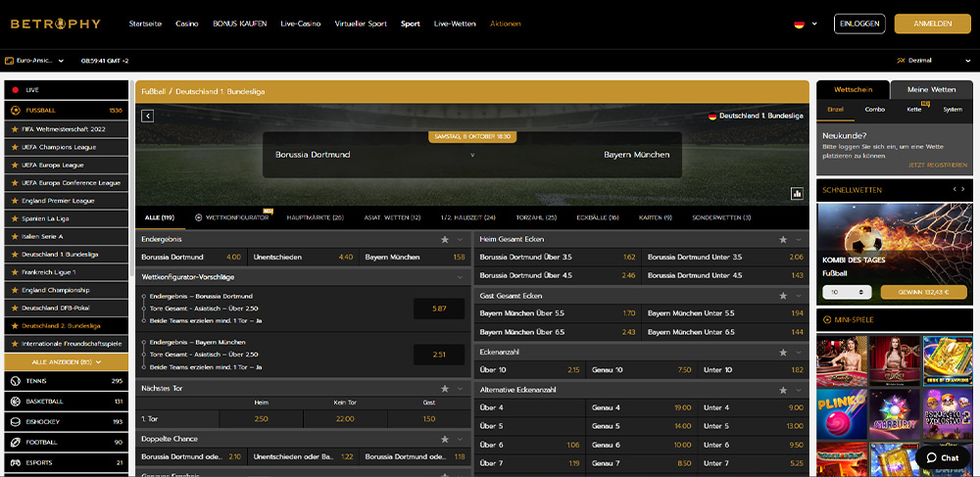980x477 pixels.
Task: Click the ANMELDEN button
Action: click(x=933, y=24)
